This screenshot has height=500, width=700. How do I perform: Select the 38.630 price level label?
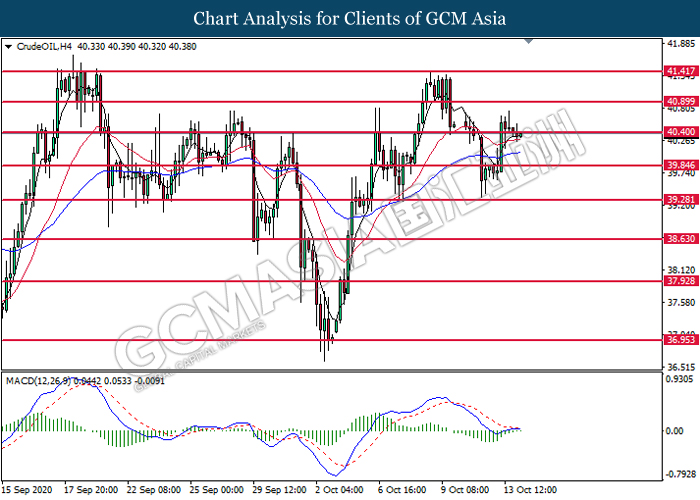(681, 239)
